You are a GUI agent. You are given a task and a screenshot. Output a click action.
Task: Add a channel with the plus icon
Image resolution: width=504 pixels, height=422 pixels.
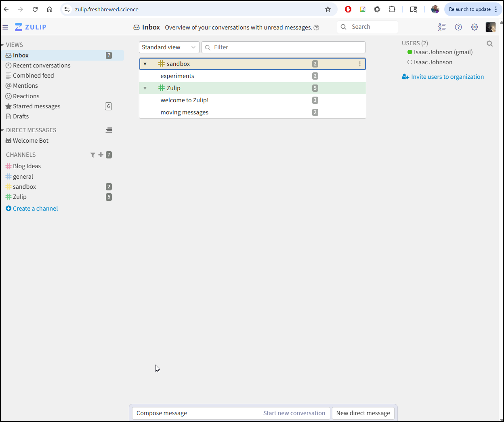click(101, 155)
